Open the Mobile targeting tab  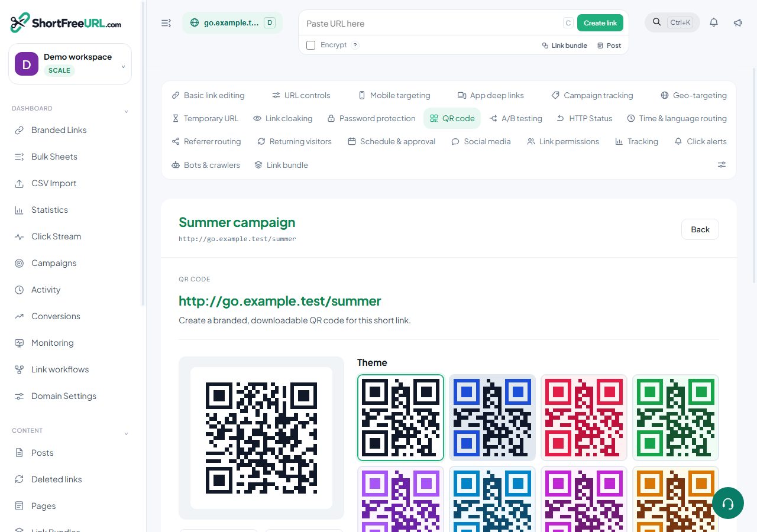394,95
